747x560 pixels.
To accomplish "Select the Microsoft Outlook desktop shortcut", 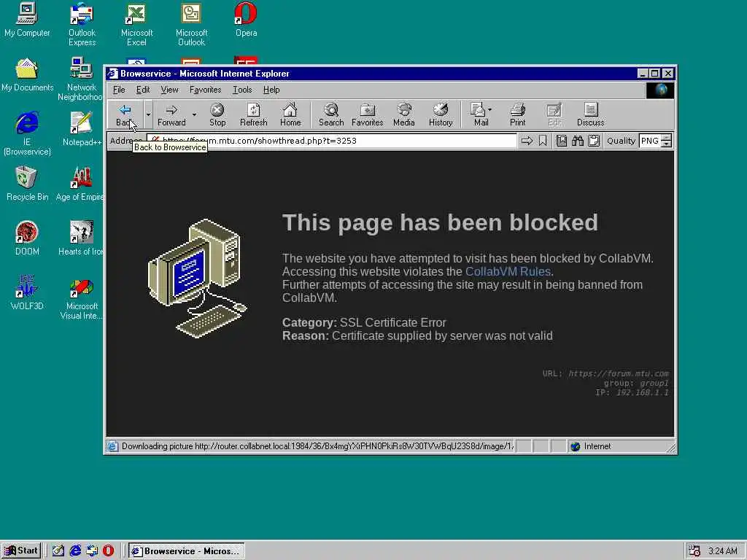I will click(192, 24).
